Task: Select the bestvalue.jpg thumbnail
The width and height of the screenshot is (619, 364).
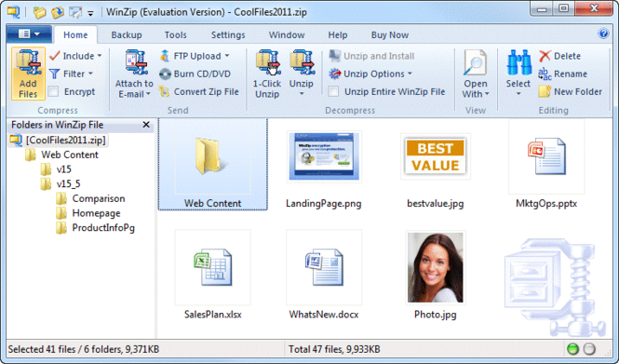Action: coord(436,156)
